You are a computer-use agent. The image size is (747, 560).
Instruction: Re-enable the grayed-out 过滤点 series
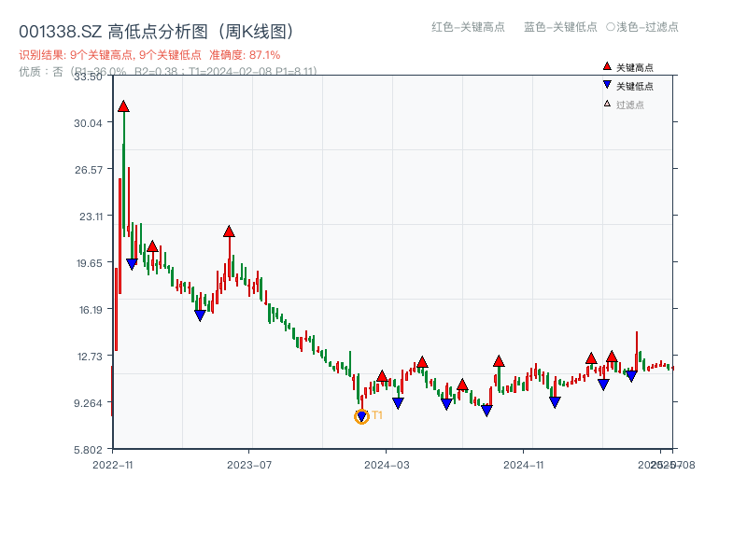click(630, 102)
